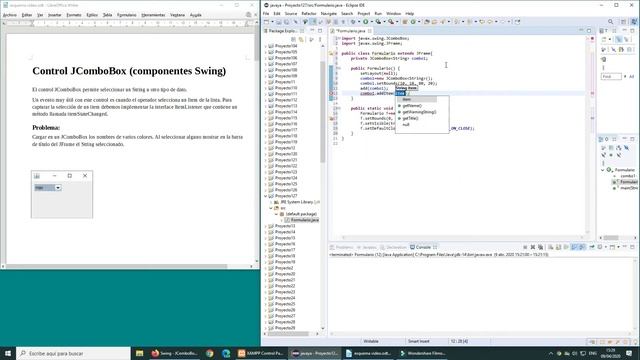Click the Terminate icon in Console toolbar
This screenshot has height=360, width=640.
click(x=525, y=247)
